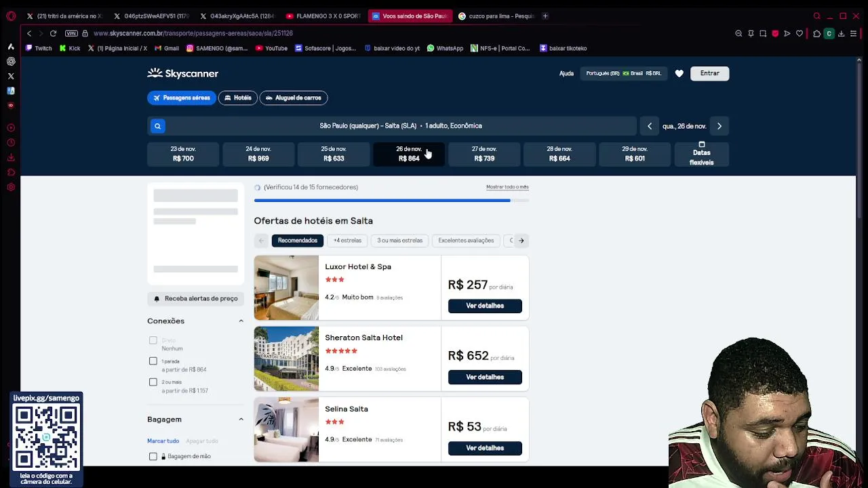
Task: Open X/Twitter in Opera sidebar
Action: click(x=11, y=76)
